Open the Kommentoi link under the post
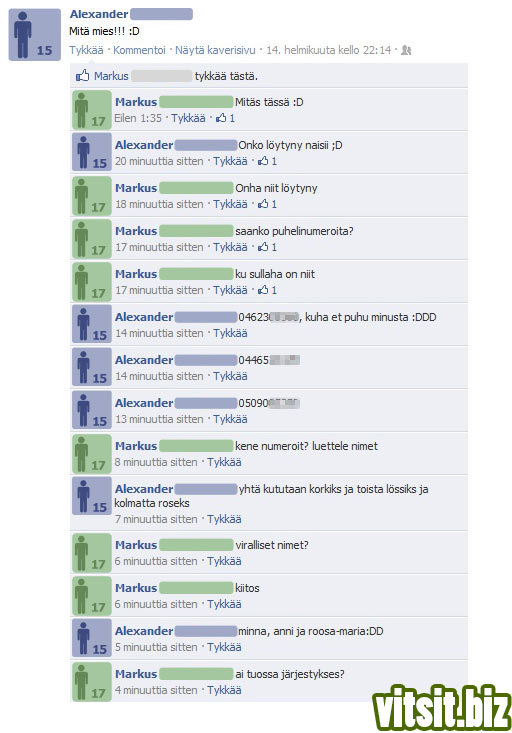 (x=139, y=50)
